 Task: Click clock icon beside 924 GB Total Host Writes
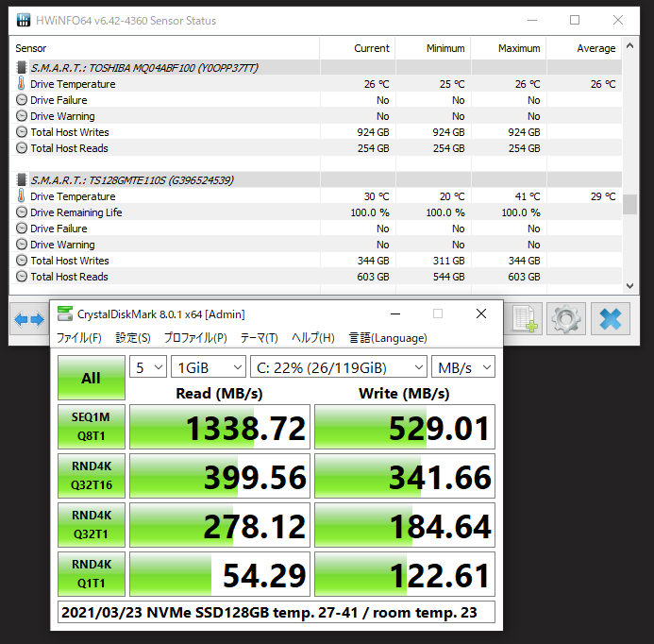pos(22,132)
